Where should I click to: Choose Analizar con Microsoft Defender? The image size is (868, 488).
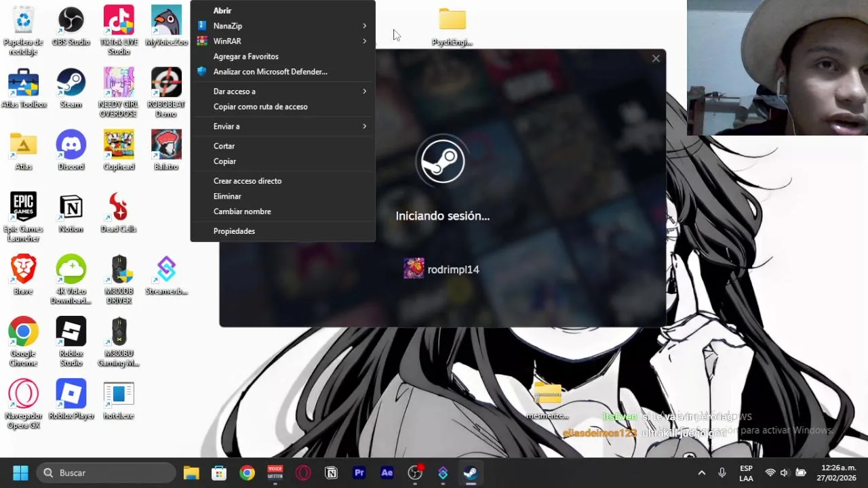click(283, 72)
